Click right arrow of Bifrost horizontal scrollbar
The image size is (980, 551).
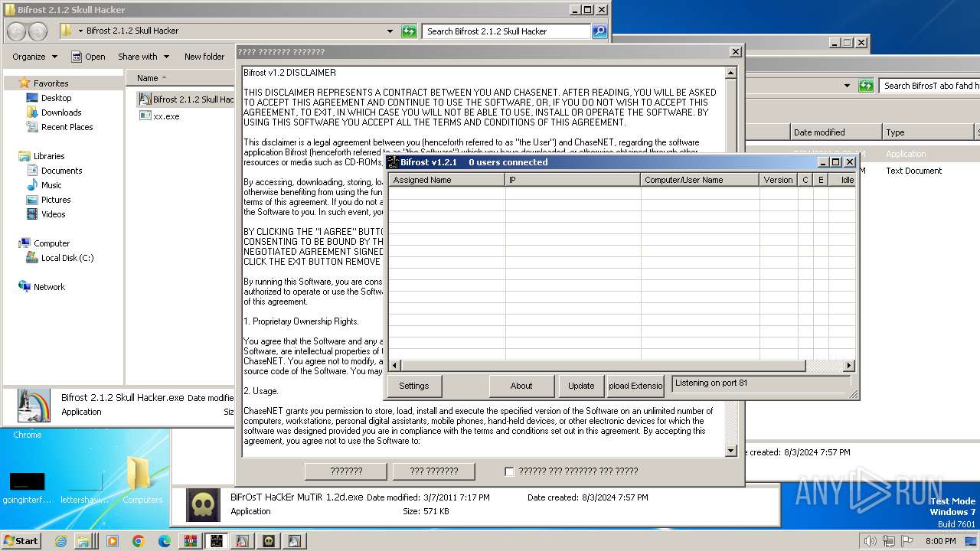pyautogui.click(x=848, y=366)
